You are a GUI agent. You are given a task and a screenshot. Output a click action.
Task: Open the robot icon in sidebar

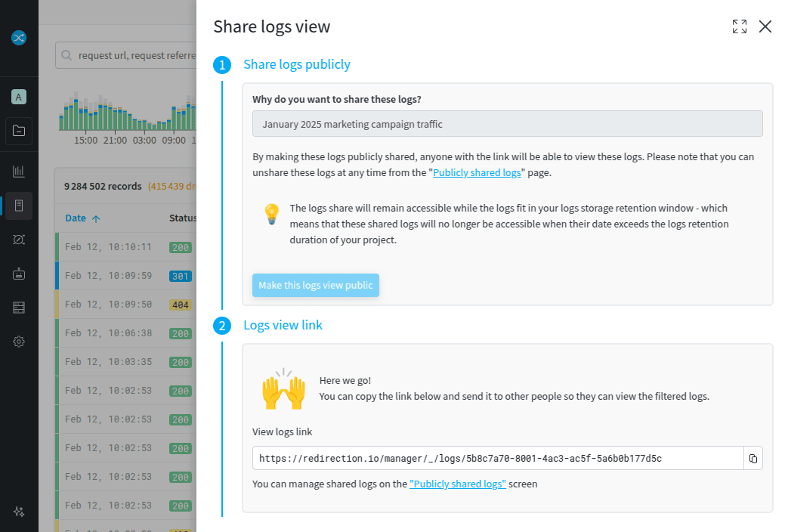coord(19,274)
